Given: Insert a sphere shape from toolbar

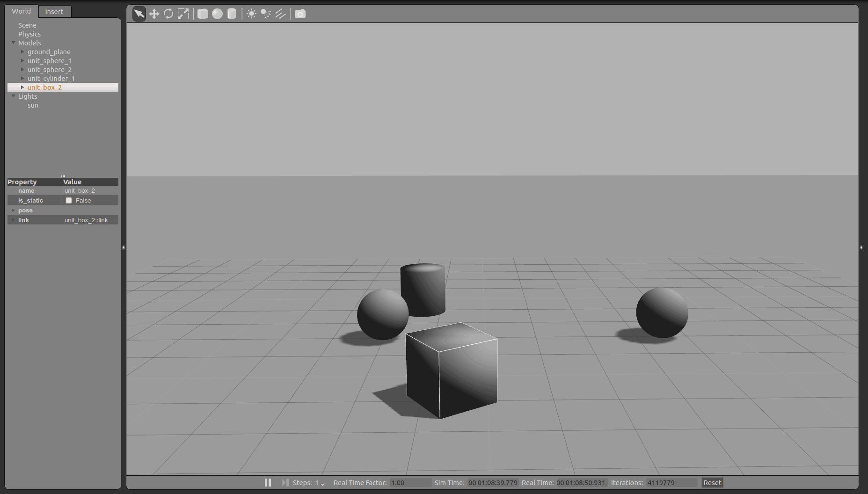Looking at the screenshot, I should tap(217, 14).
